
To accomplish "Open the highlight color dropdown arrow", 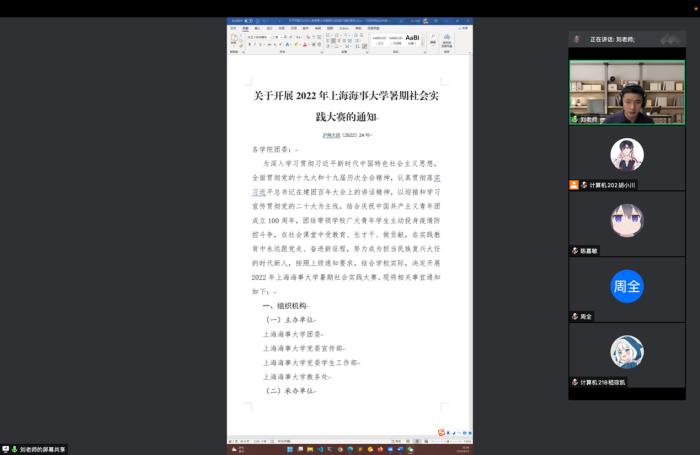I will [300, 45].
